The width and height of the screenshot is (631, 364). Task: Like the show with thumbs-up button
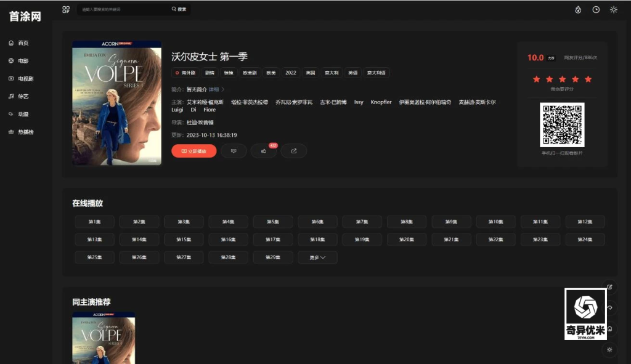tap(264, 151)
